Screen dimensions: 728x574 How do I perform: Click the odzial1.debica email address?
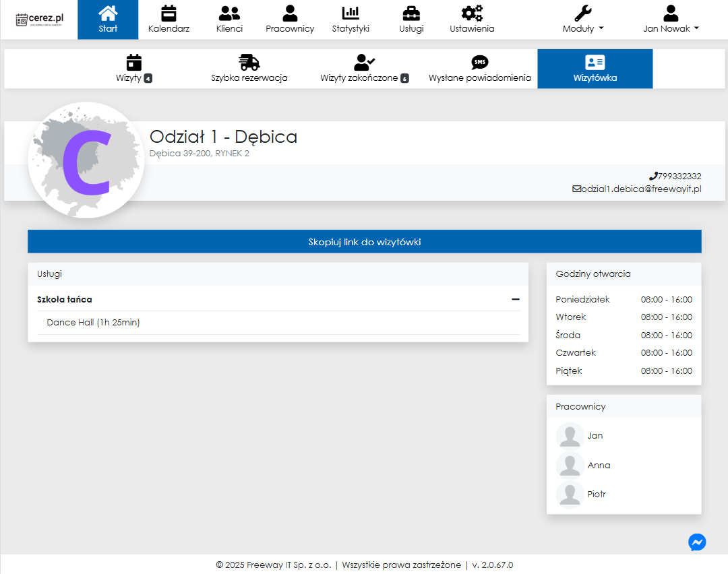pos(640,189)
